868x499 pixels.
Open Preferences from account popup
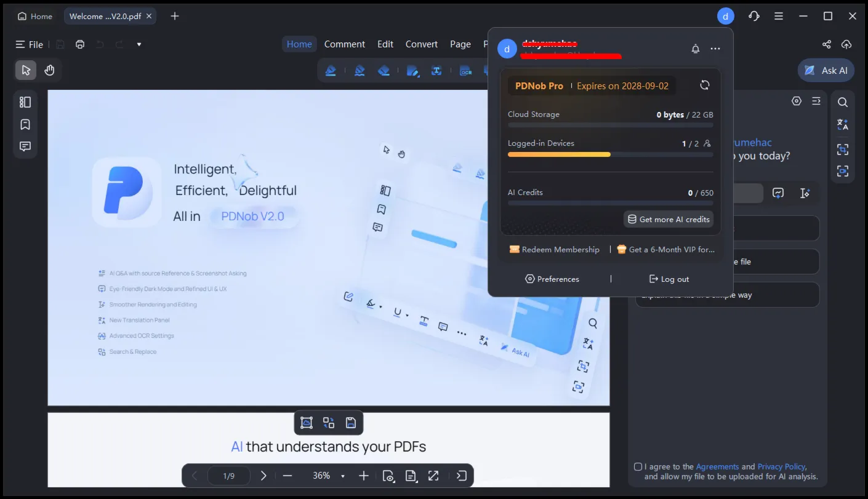552,279
